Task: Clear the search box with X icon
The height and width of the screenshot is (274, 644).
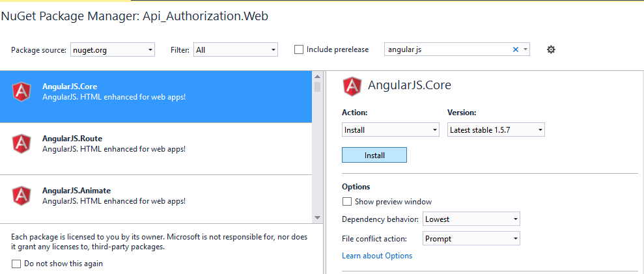Action: (x=516, y=49)
